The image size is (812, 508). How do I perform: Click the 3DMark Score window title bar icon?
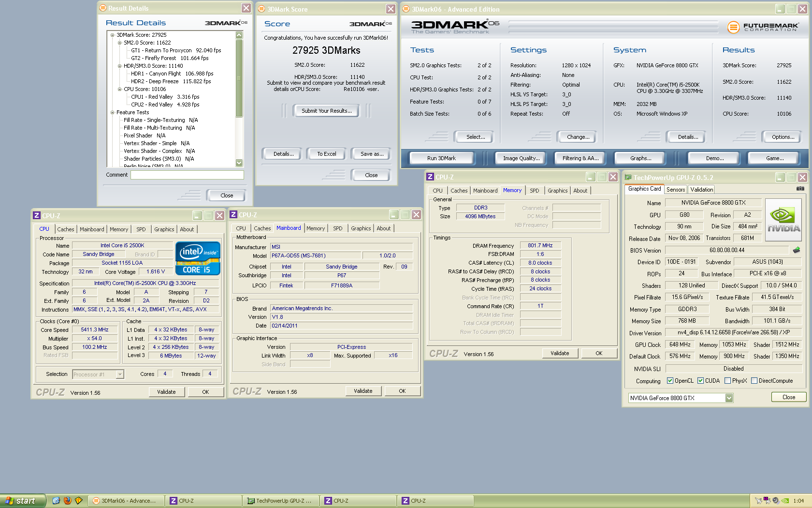pos(261,9)
